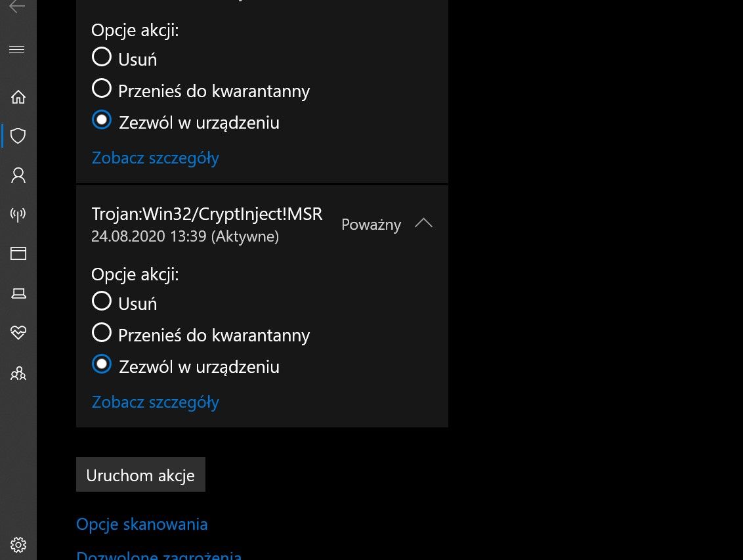The width and height of the screenshot is (743, 560).
Task: Open Family options icon
Action: coord(18,374)
